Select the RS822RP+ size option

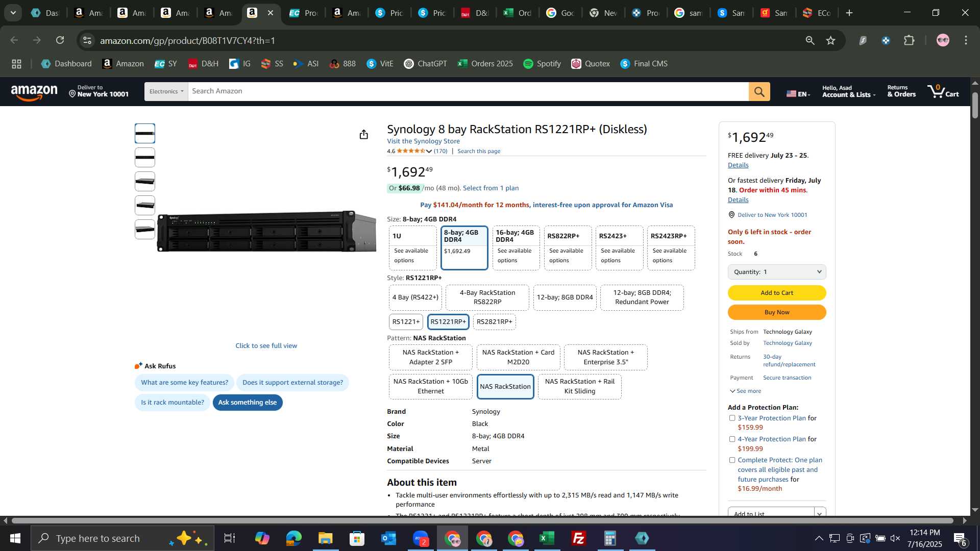click(x=568, y=247)
